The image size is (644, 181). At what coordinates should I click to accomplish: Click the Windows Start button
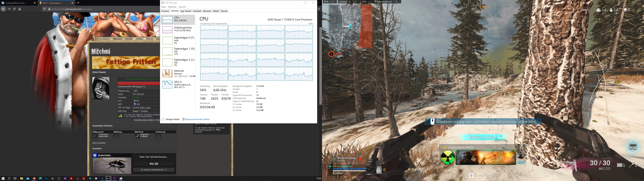(3, 178)
